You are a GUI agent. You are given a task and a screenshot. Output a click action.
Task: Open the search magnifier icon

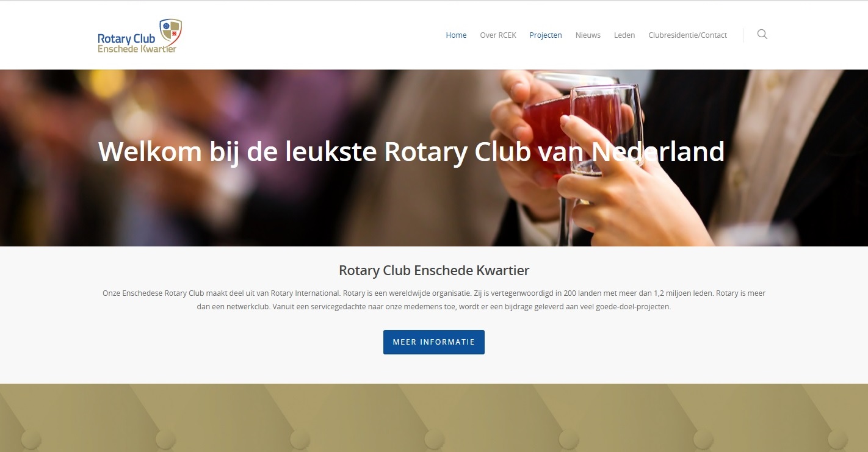point(762,35)
